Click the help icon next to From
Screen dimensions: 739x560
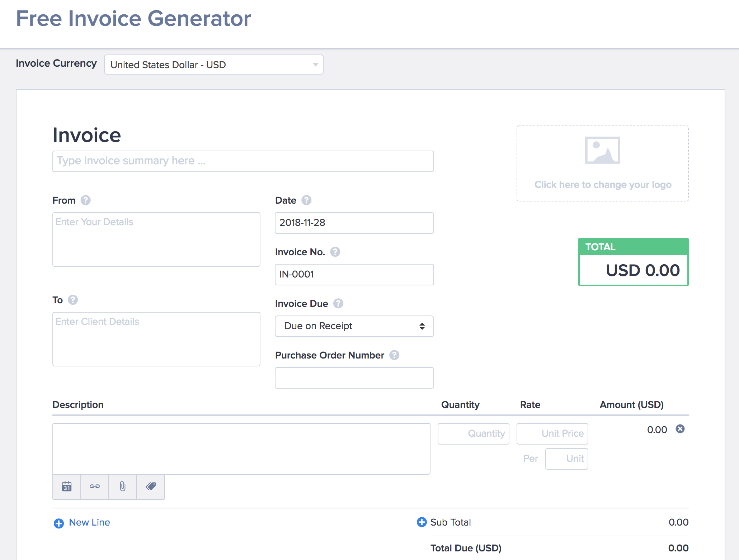point(85,200)
